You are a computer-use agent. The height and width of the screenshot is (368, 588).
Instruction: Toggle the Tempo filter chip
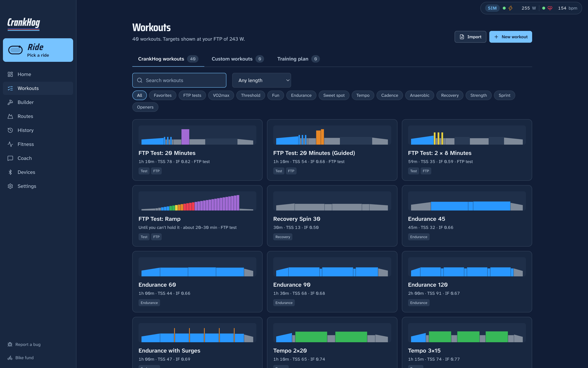(363, 95)
